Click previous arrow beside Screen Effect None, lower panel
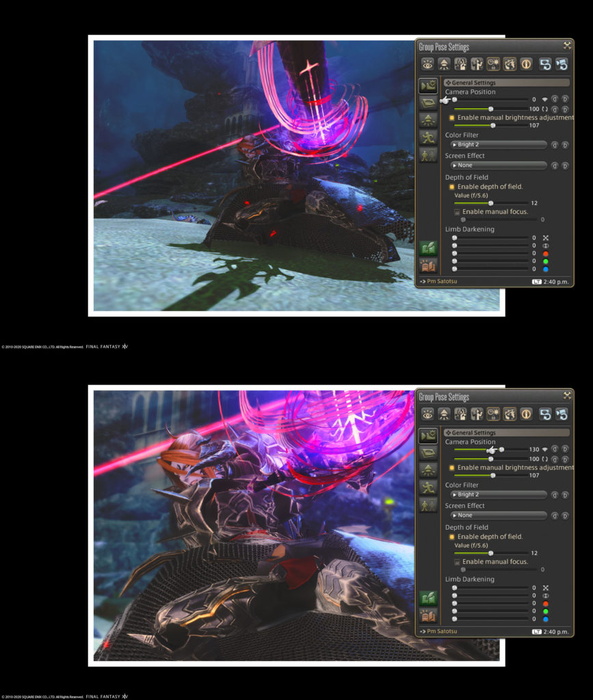This screenshot has width=593, height=700. point(555,515)
